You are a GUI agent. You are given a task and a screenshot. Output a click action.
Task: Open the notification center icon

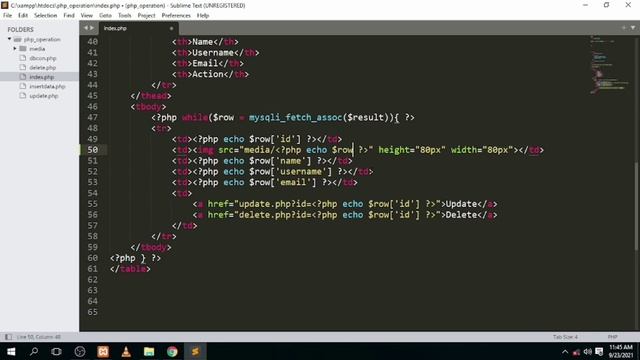pos(599,351)
